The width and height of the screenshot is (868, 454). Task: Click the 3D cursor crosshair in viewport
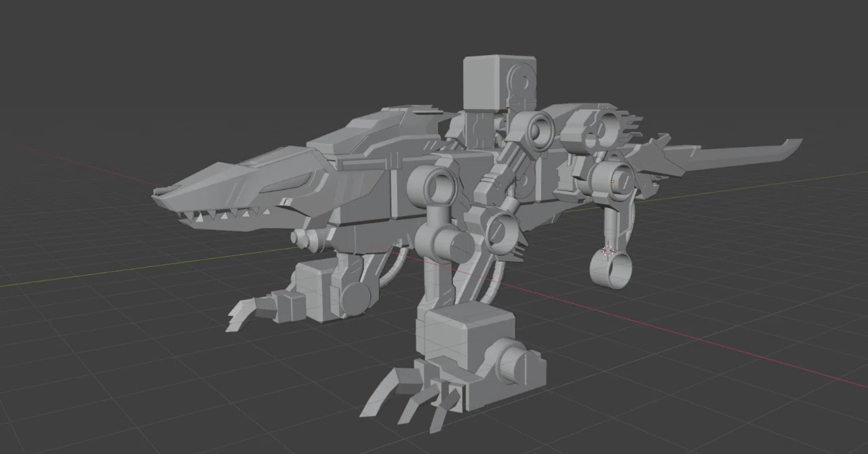point(608,251)
